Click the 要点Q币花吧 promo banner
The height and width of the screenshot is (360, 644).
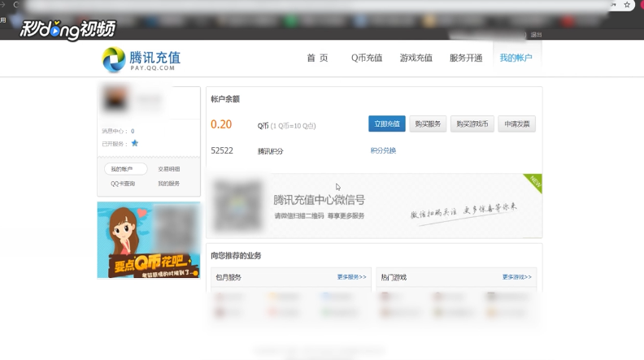point(149,240)
